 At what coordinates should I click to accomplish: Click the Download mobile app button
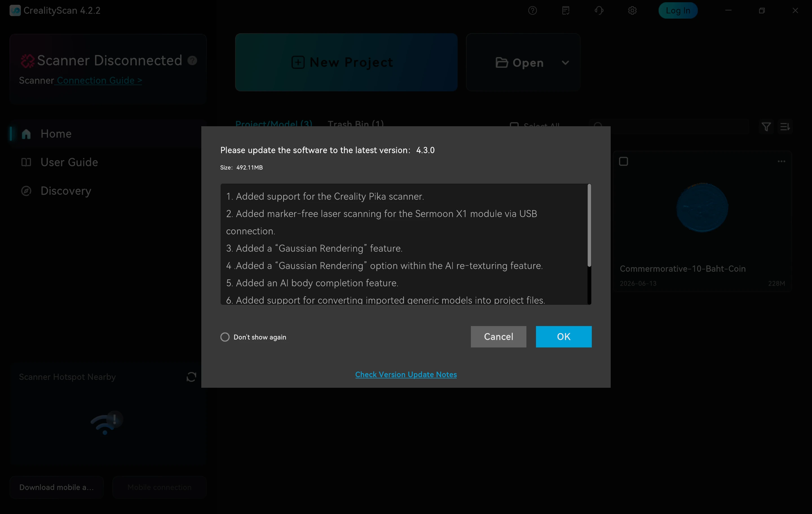[57, 487]
